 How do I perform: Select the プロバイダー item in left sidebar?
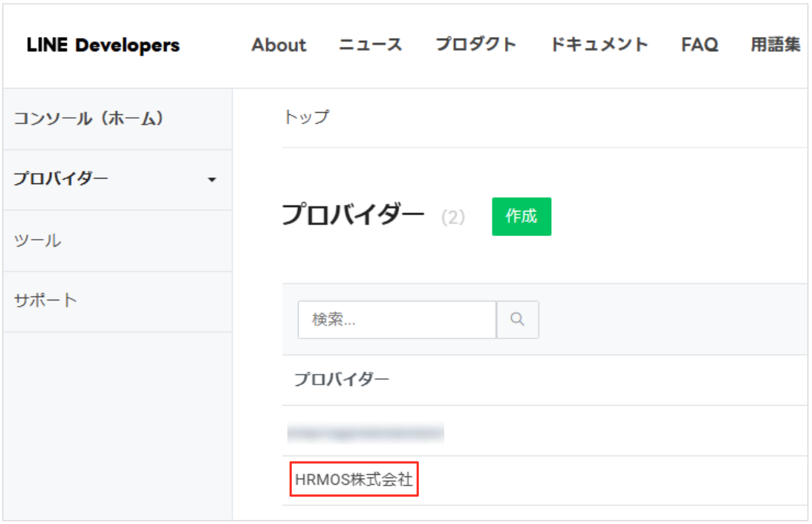click(61, 180)
